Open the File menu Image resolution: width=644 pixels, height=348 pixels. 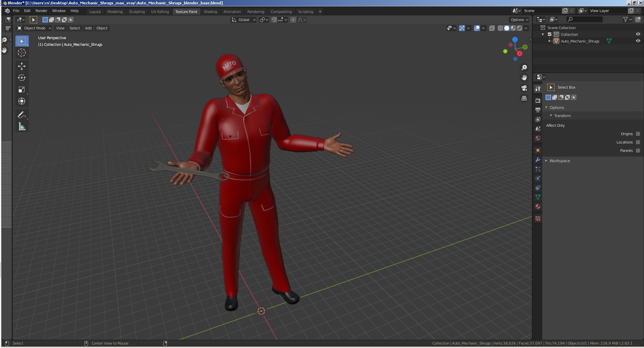pyautogui.click(x=16, y=11)
